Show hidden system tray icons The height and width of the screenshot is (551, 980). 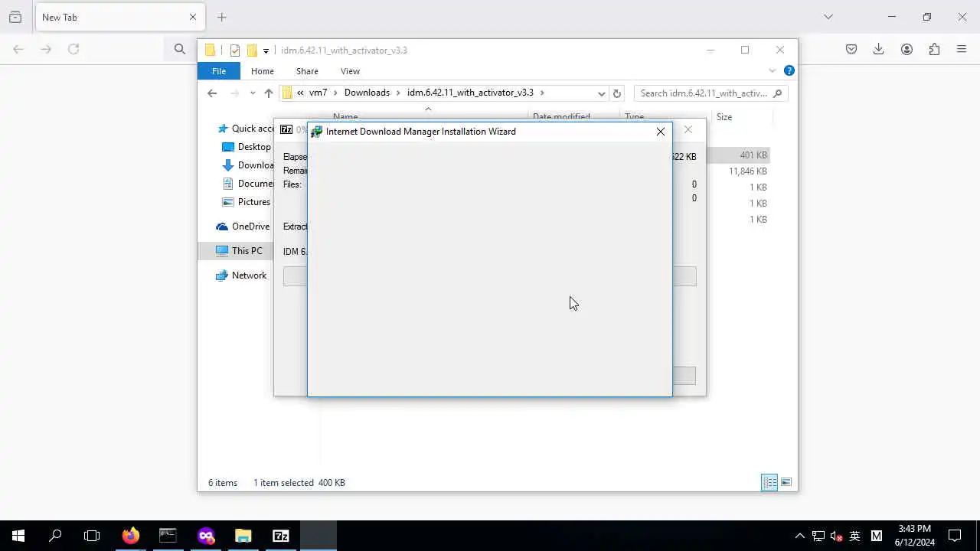[x=800, y=536]
